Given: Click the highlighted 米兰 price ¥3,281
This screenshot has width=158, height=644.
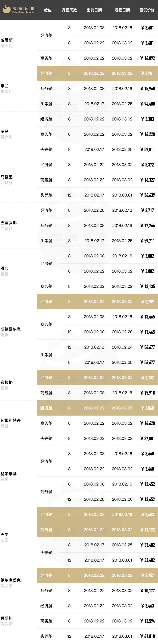Looking at the screenshot, I should (x=147, y=74).
